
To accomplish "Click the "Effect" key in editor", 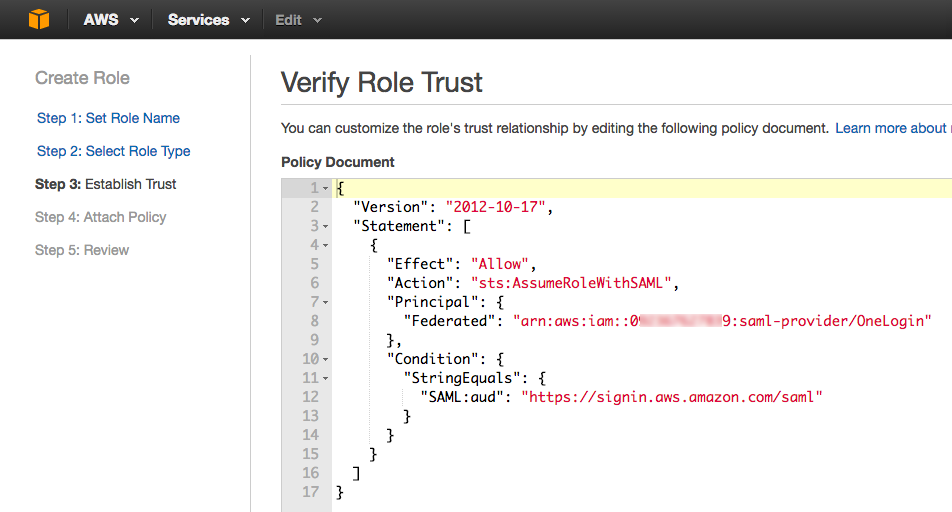I will pyautogui.click(x=420, y=264).
